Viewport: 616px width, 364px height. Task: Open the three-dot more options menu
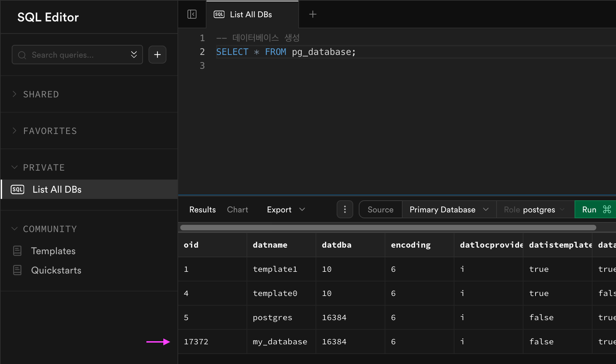tap(345, 210)
